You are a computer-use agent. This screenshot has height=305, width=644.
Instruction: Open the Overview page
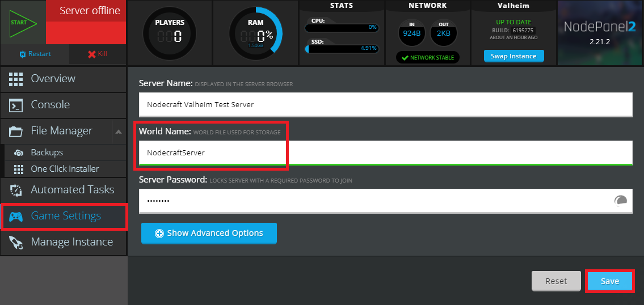pos(63,79)
